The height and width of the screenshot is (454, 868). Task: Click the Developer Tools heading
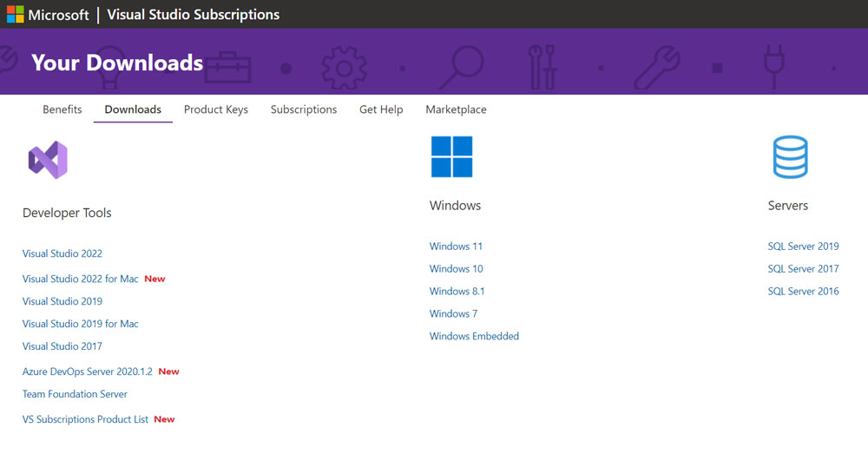pos(67,214)
